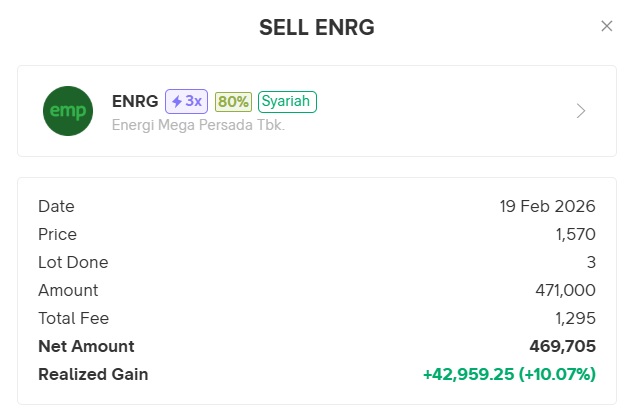Click the price value 1,570

pyautogui.click(x=575, y=234)
